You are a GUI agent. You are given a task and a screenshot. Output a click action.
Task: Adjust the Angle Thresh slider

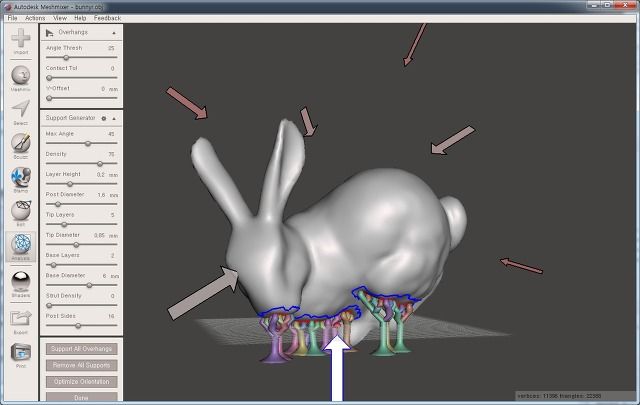[82, 58]
